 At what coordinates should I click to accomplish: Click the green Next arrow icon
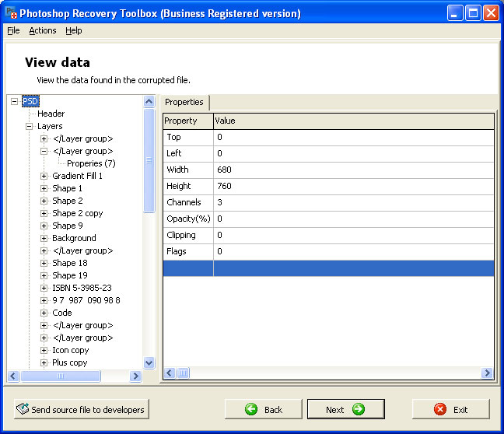click(x=358, y=409)
